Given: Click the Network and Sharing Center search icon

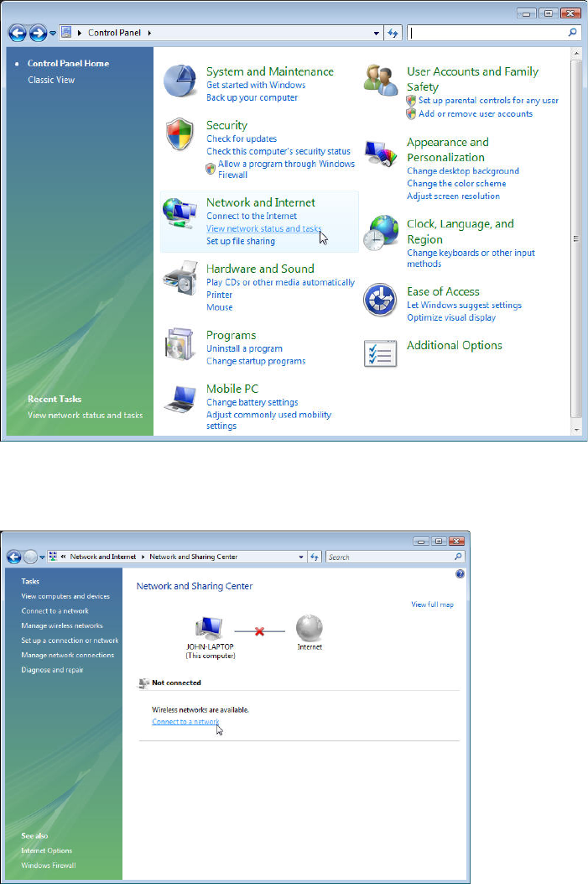Looking at the screenshot, I should pyautogui.click(x=458, y=557).
